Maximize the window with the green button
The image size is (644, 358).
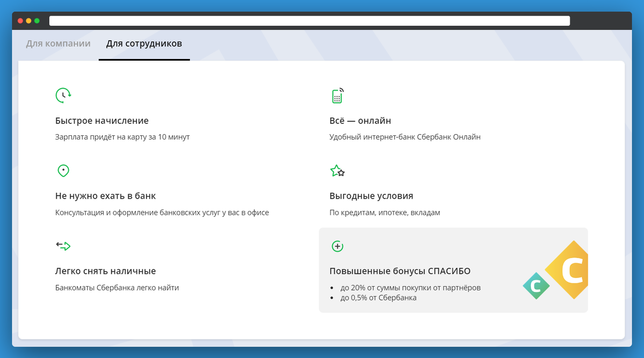click(x=37, y=21)
